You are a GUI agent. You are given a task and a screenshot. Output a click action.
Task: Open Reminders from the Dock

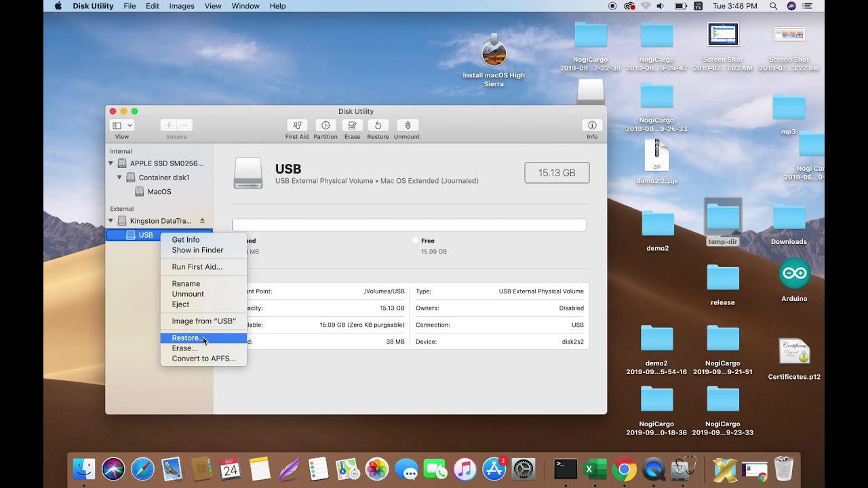[318, 469]
